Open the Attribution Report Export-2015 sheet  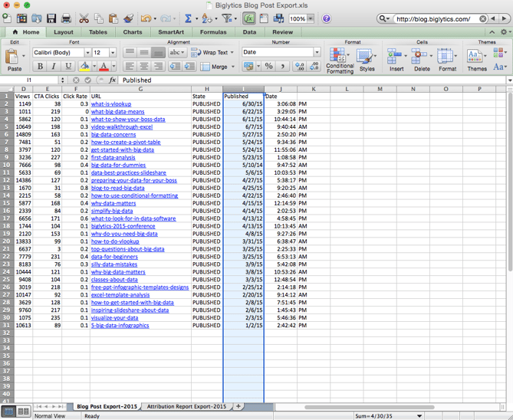pyautogui.click(x=186, y=406)
